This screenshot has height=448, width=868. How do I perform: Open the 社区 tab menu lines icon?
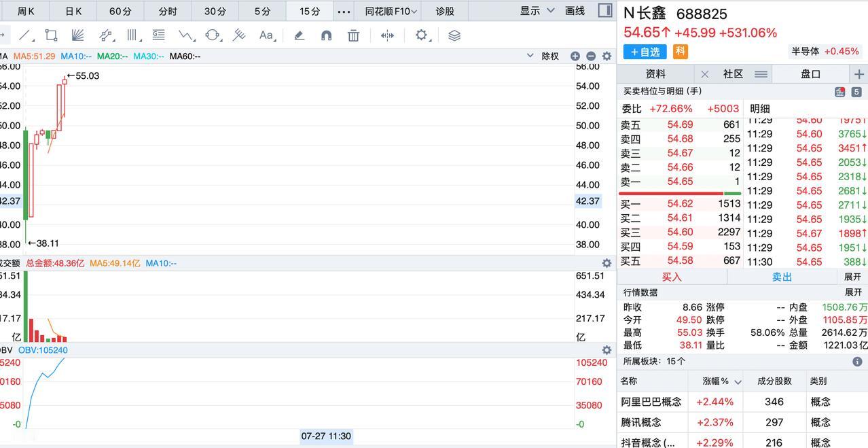pyautogui.click(x=761, y=74)
